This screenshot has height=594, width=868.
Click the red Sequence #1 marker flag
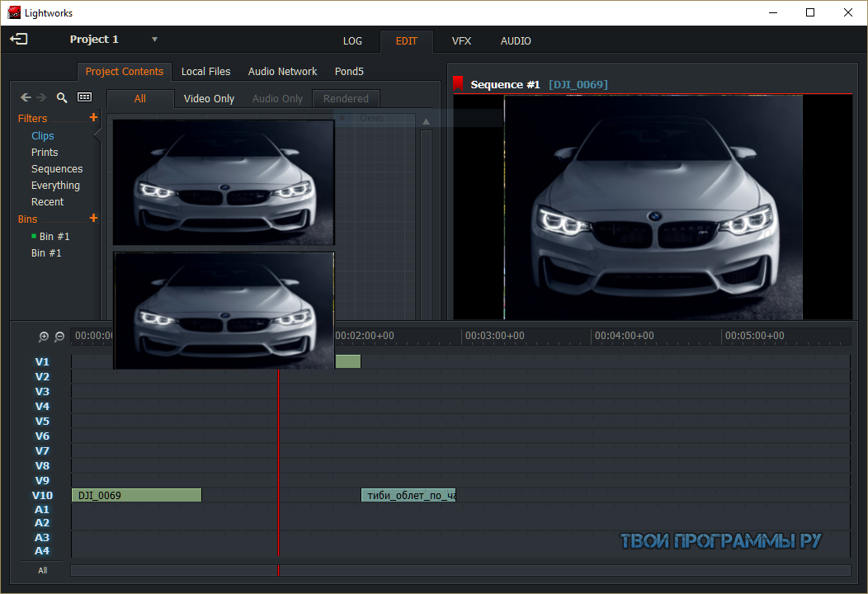pos(458,83)
